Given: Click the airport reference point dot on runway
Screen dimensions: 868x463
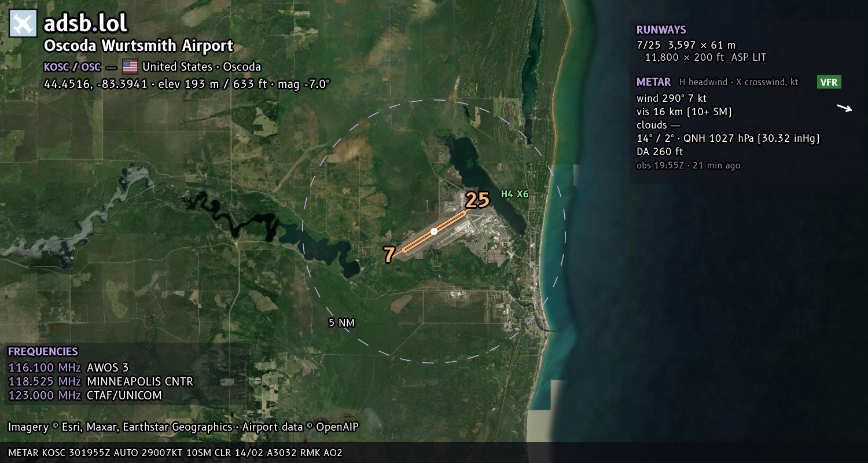Looking at the screenshot, I should [434, 231].
